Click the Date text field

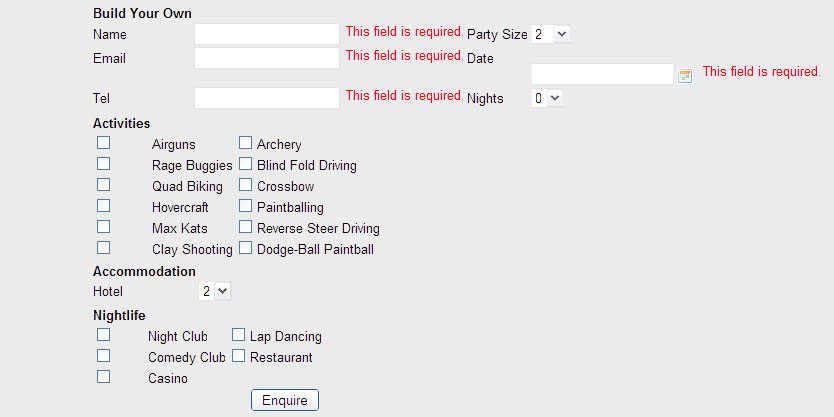pyautogui.click(x=602, y=74)
